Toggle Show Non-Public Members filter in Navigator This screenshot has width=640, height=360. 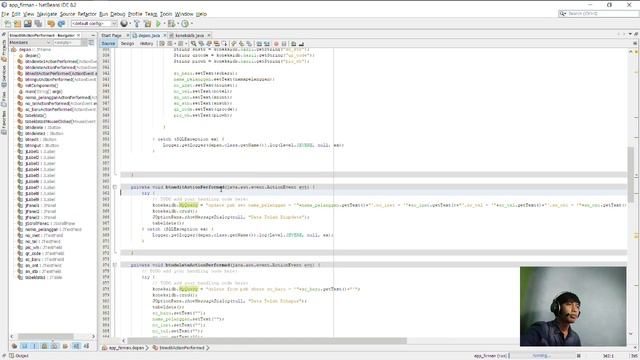click(x=44, y=346)
